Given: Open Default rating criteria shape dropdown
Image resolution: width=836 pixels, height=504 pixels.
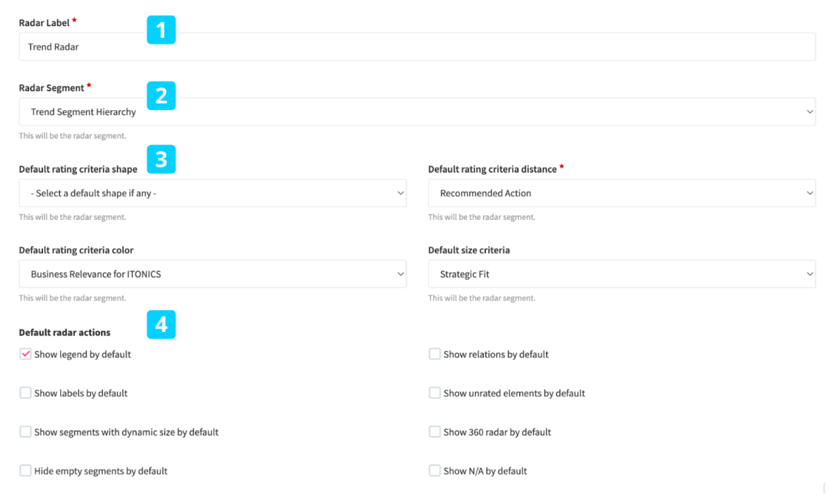Looking at the screenshot, I should point(212,193).
